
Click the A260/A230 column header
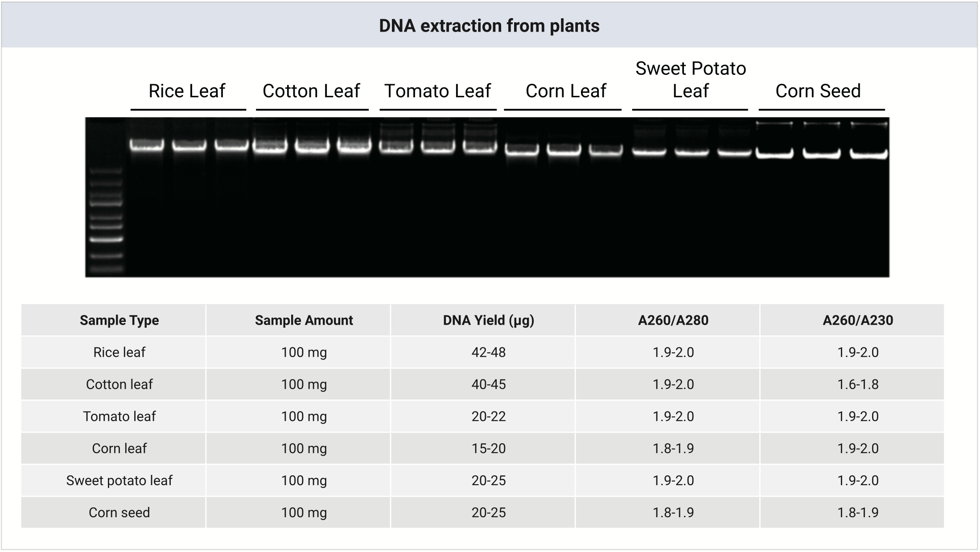tap(857, 320)
